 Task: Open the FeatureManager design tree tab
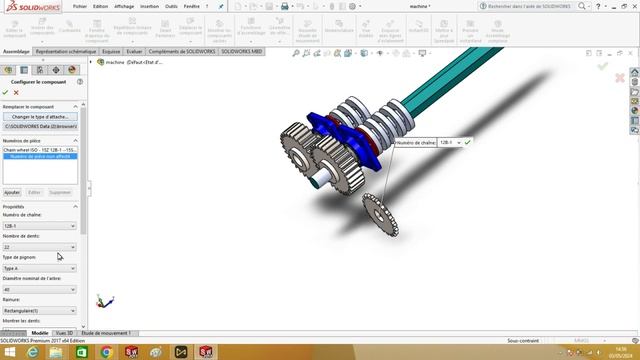point(8,70)
